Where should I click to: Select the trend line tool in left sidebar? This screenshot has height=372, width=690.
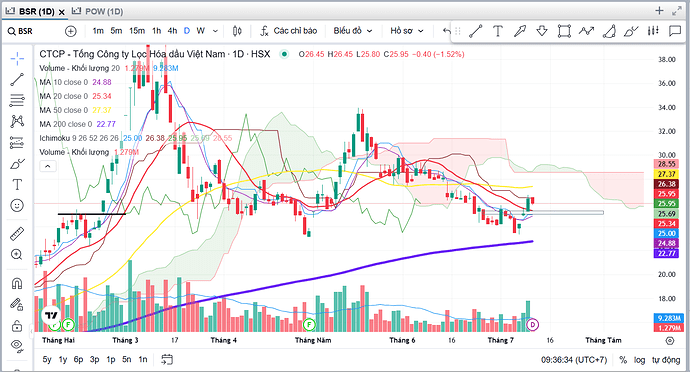pyautogui.click(x=17, y=80)
